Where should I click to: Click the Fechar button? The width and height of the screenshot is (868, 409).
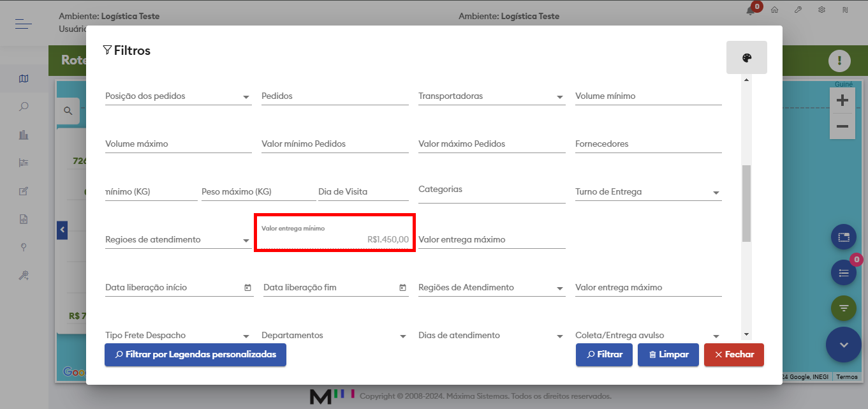(x=734, y=355)
